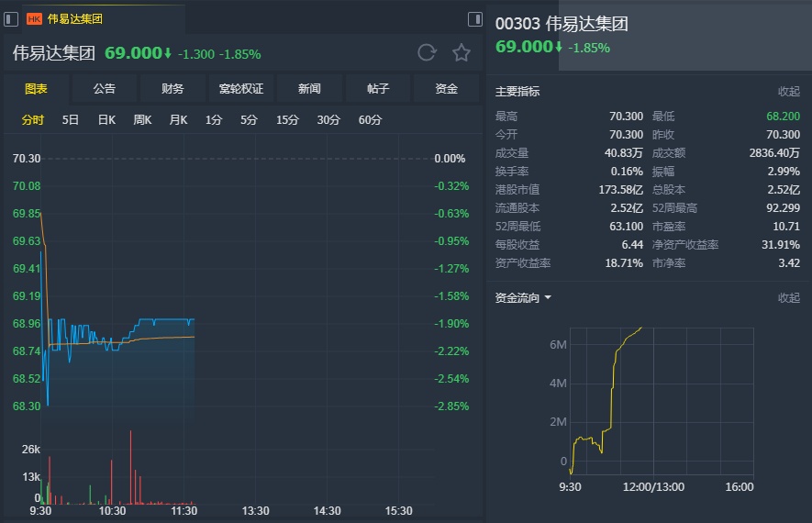Click the 70.30 price axis label
The height and width of the screenshot is (523, 812).
click(27, 159)
